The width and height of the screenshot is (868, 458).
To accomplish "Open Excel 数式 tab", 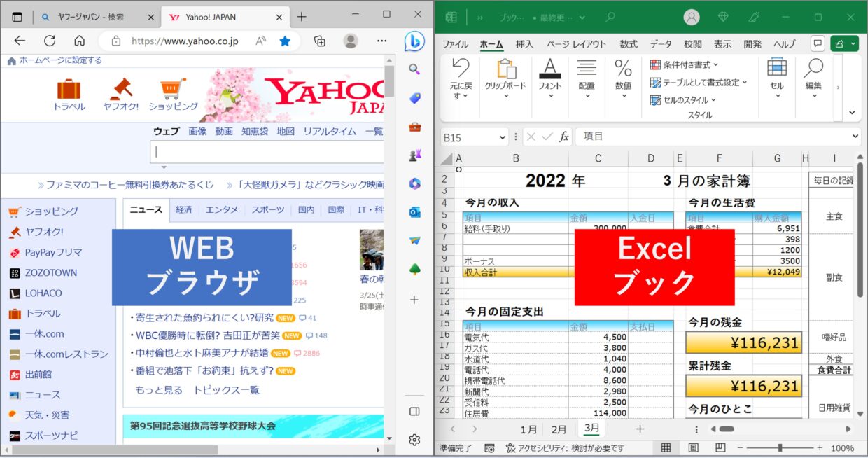I will click(x=629, y=44).
